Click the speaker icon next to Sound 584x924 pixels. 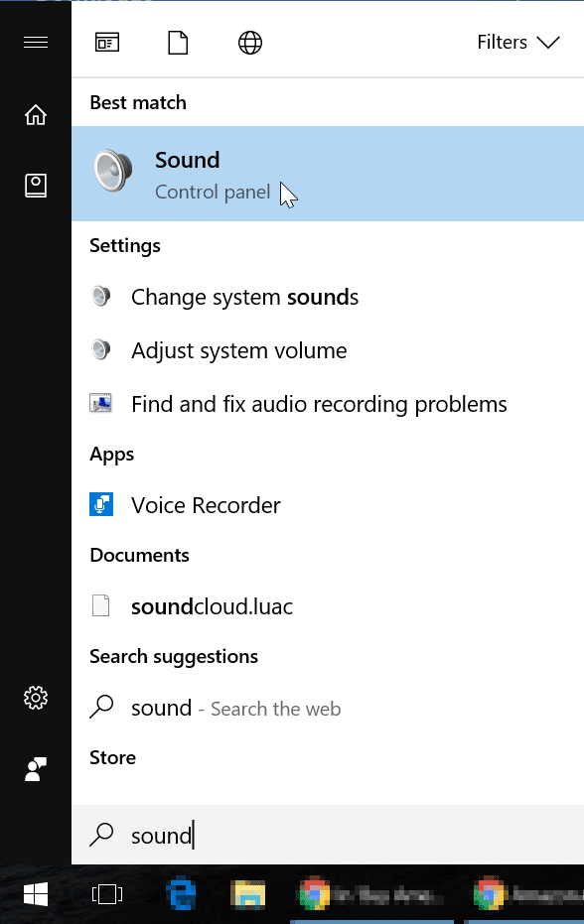[x=112, y=172]
